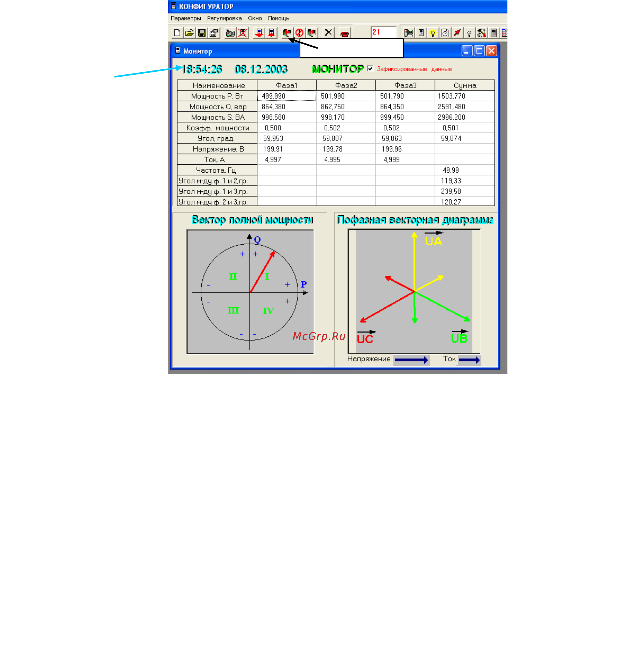Open the Помощь menu
This screenshot has width=635, height=672.
(278, 18)
